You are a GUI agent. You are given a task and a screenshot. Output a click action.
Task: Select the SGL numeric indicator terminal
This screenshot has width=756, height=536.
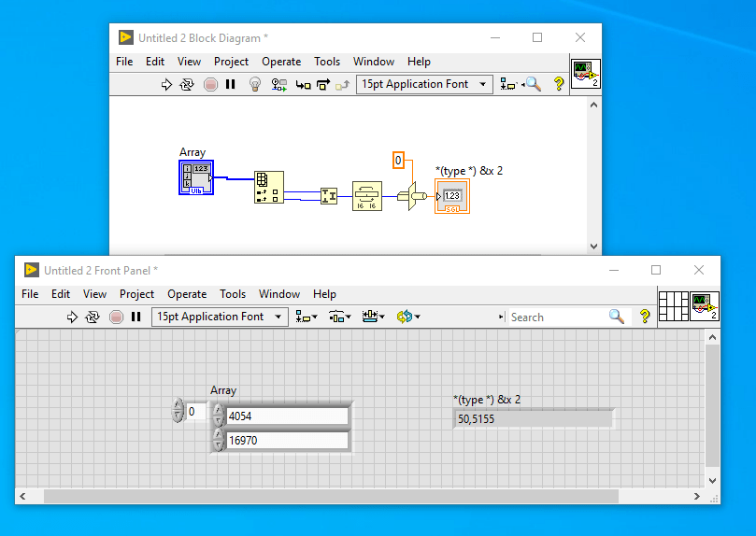pyautogui.click(x=452, y=196)
